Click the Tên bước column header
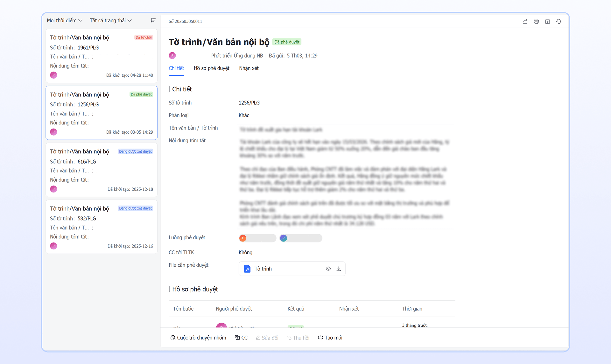 pyautogui.click(x=183, y=309)
